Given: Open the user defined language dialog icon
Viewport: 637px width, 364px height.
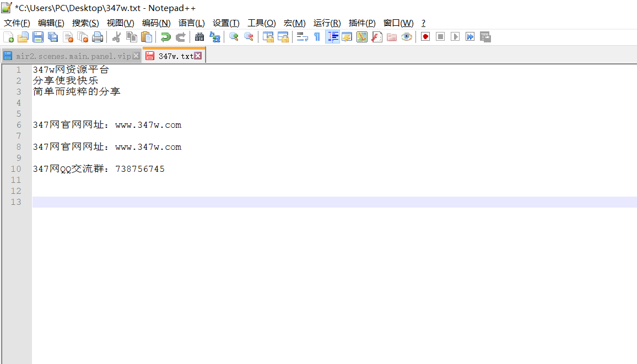Looking at the screenshot, I should click(x=347, y=37).
